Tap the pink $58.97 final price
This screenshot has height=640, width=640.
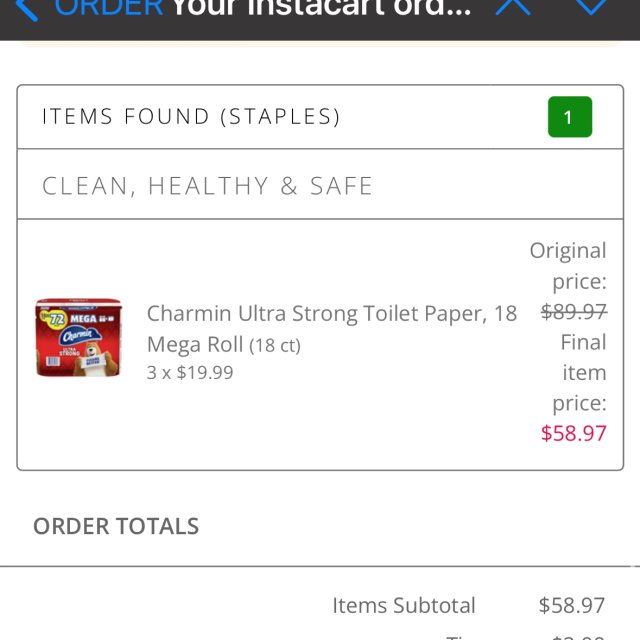pyautogui.click(x=574, y=433)
